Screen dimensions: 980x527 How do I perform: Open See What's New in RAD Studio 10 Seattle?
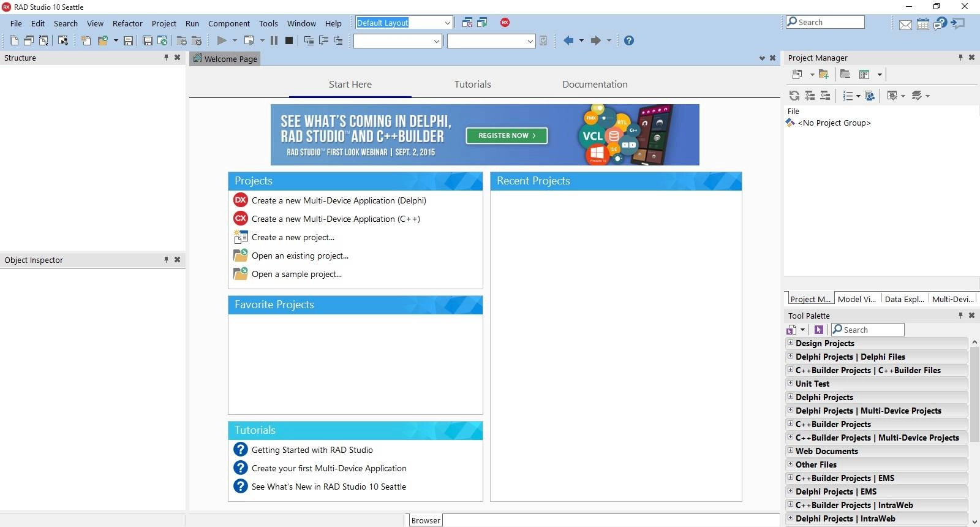[329, 487]
